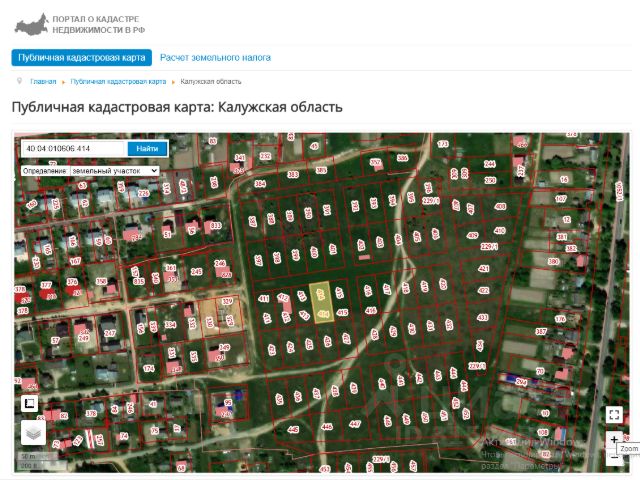
Task: Click parcel label 416 on the map
Action: [x=371, y=310]
